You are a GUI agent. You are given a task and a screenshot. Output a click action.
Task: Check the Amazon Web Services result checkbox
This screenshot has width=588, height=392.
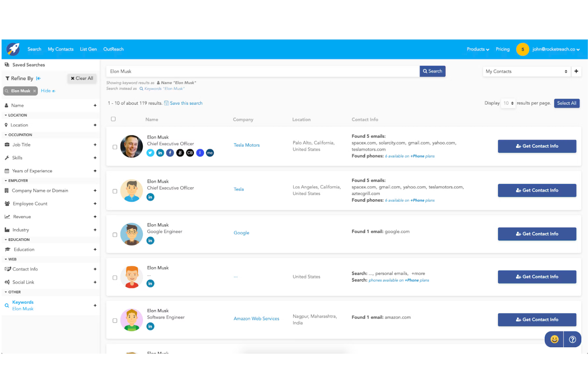tap(115, 321)
